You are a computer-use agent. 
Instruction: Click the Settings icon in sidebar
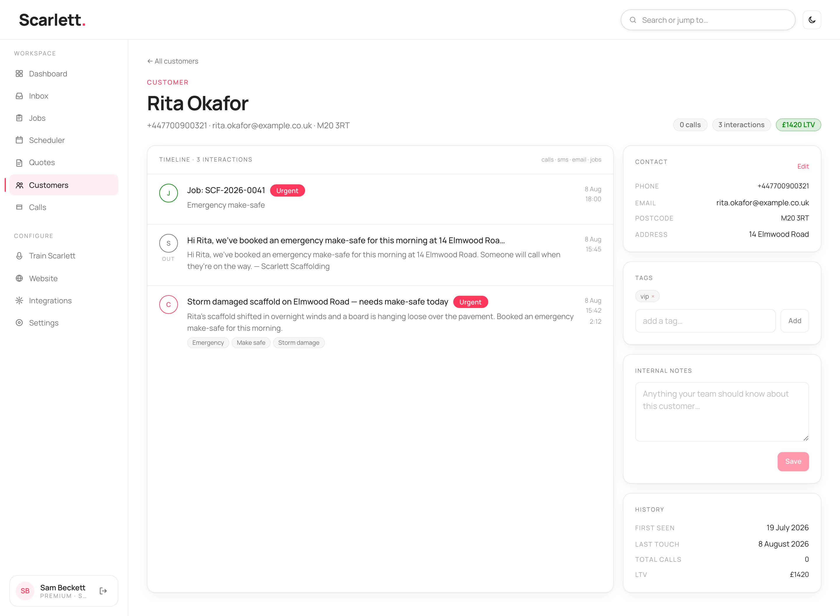coord(19,323)
